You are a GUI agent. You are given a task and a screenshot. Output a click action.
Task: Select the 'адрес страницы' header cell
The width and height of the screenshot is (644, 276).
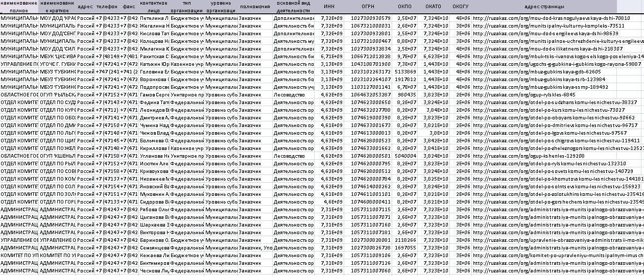click(544, 7)
